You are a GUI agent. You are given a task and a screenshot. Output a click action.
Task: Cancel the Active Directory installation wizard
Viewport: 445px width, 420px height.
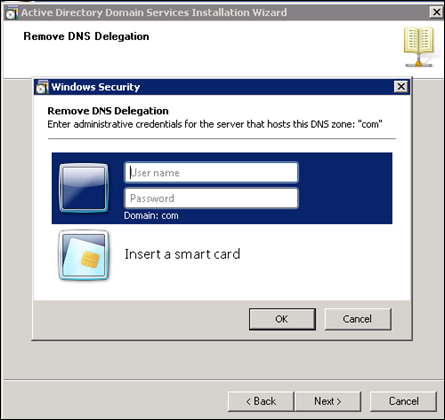403,401
